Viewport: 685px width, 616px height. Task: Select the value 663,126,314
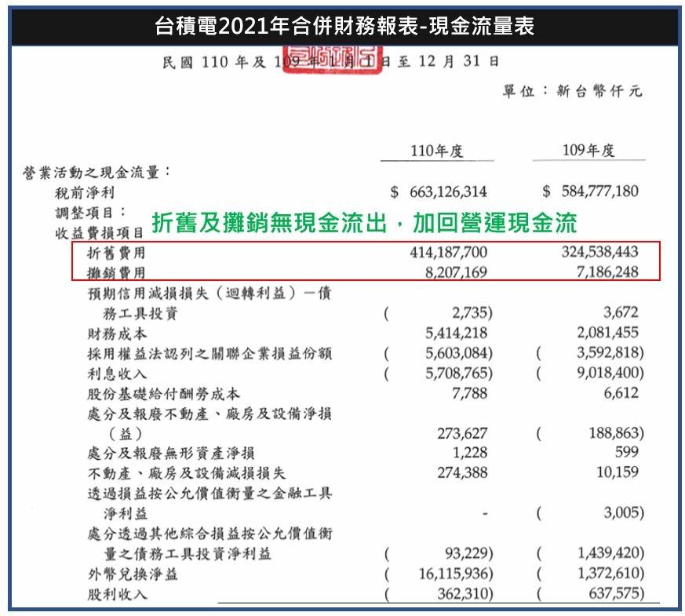pos(448,191)
